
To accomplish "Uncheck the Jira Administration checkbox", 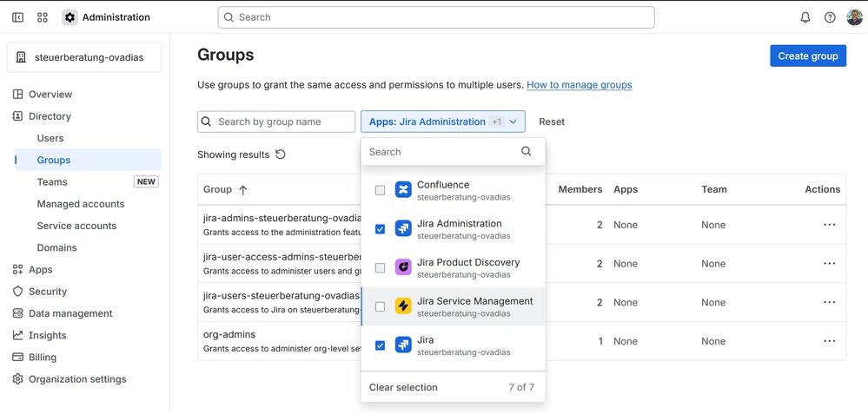I will [x=380, y=229].
